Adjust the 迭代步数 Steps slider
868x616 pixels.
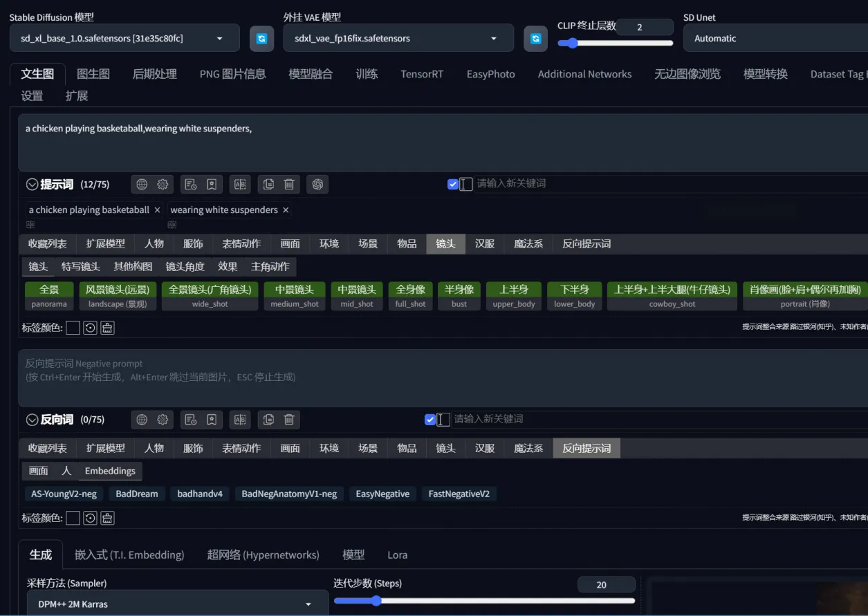(376, 601)
